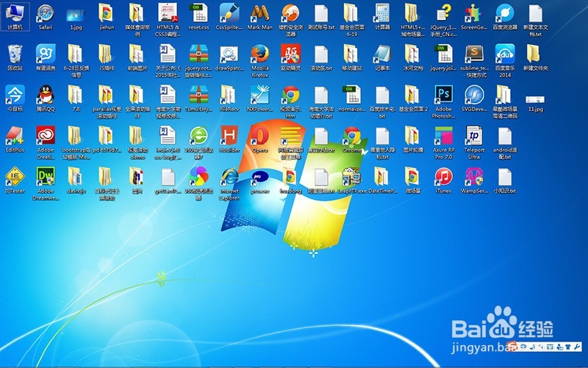Select the 11.jpg image file
Image resolution: width=588 pixels, height=368 pixels.
[x=536, y=103]
